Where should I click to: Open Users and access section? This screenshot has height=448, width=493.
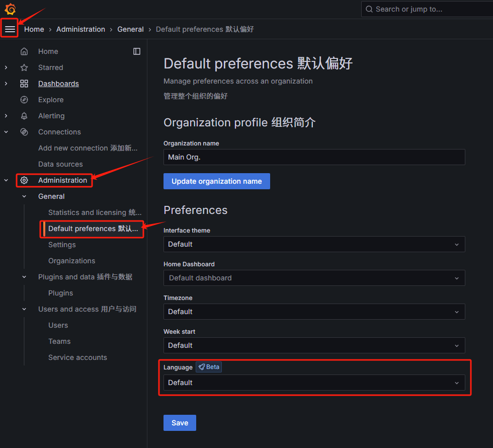pos(87,309)
